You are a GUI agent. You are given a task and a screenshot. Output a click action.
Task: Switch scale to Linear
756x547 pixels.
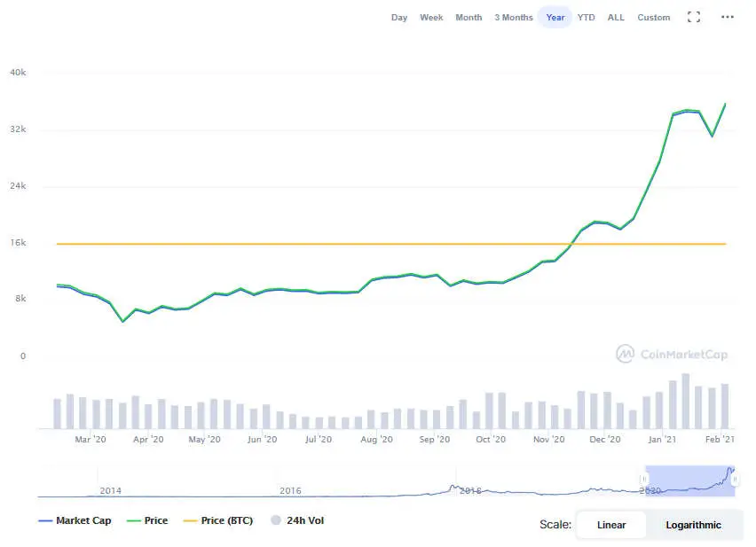[x=610, y=525]
